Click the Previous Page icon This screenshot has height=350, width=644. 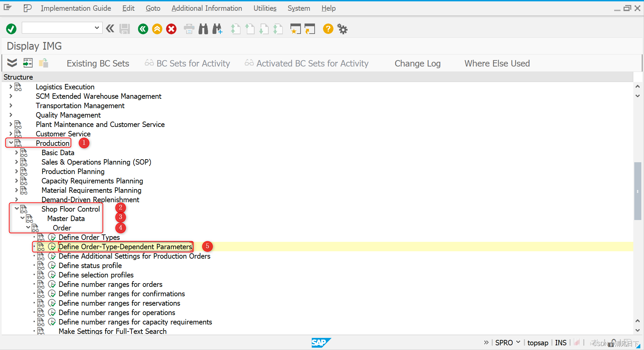[250, 29]
